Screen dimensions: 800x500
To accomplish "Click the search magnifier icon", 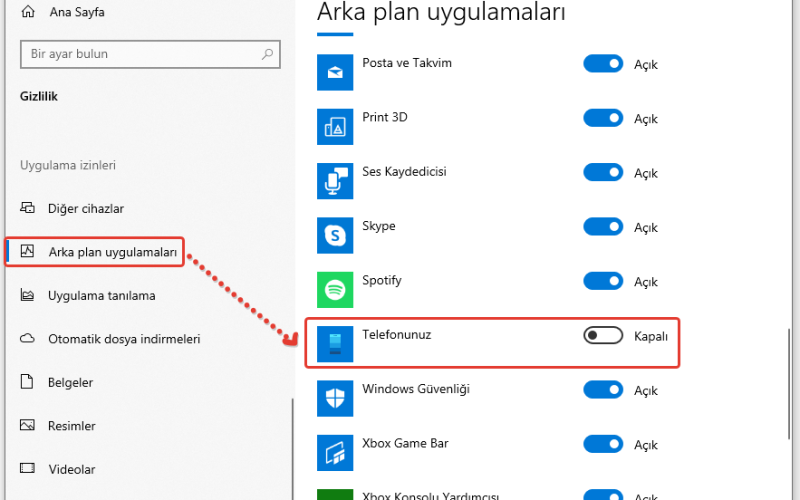I will click(x=267, y=54).
